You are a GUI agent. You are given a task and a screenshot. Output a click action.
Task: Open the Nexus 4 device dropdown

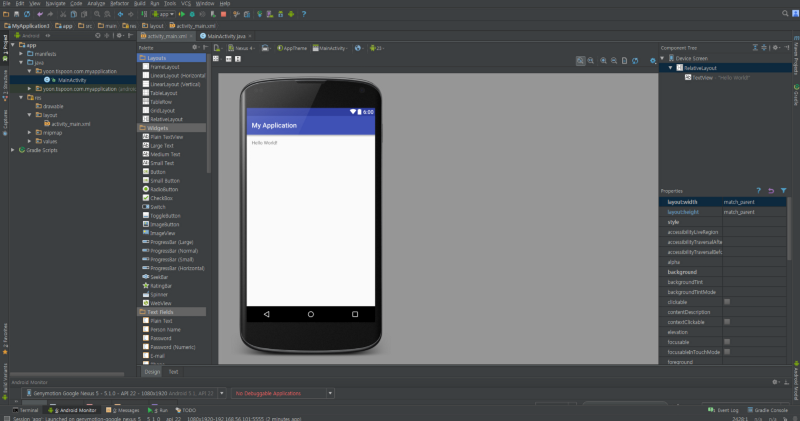tap(241, 48)
